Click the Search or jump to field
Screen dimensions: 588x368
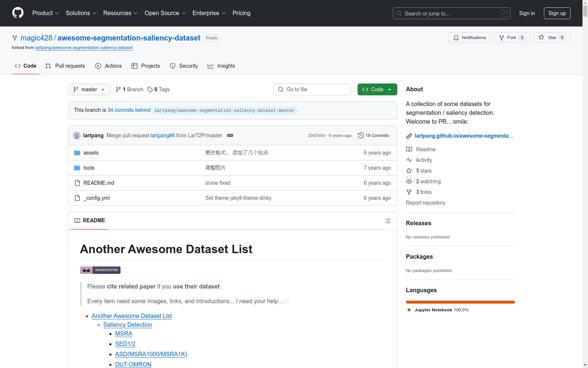point(452,13)
